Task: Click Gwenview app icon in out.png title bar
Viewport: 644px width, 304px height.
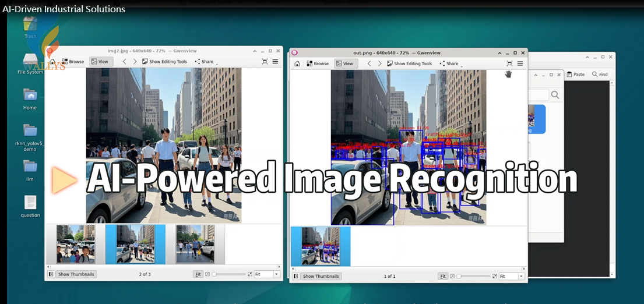Action: pos(294,52)
